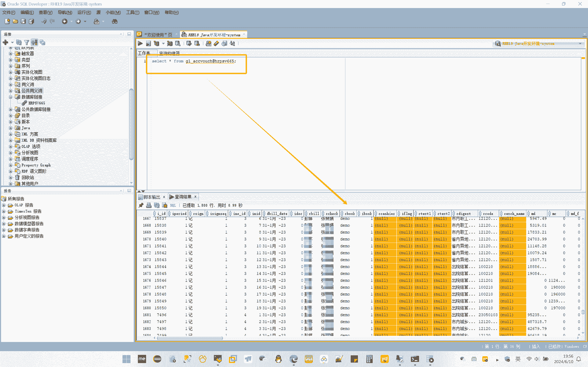This screenshot has height=367, width=588.
Task: Switch to the 脚本输出 tab
Action: (151, 197)
